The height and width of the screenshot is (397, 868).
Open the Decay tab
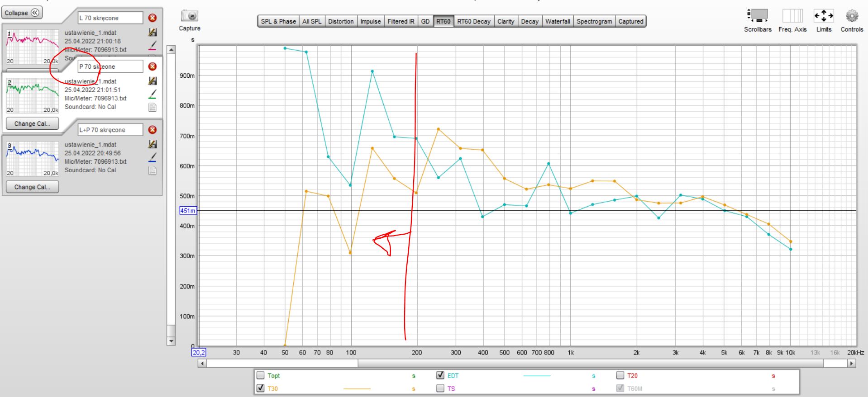tap(530, 21)
